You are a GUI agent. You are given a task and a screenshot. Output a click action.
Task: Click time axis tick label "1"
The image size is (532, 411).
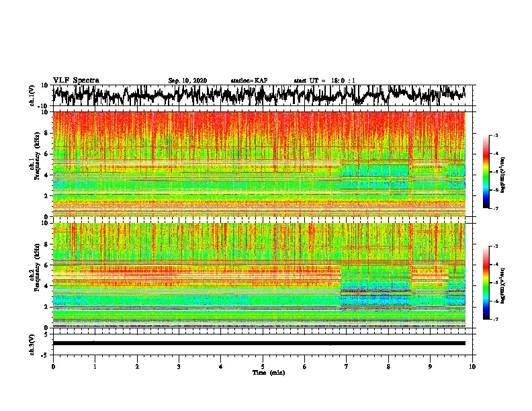click(95, 367)
